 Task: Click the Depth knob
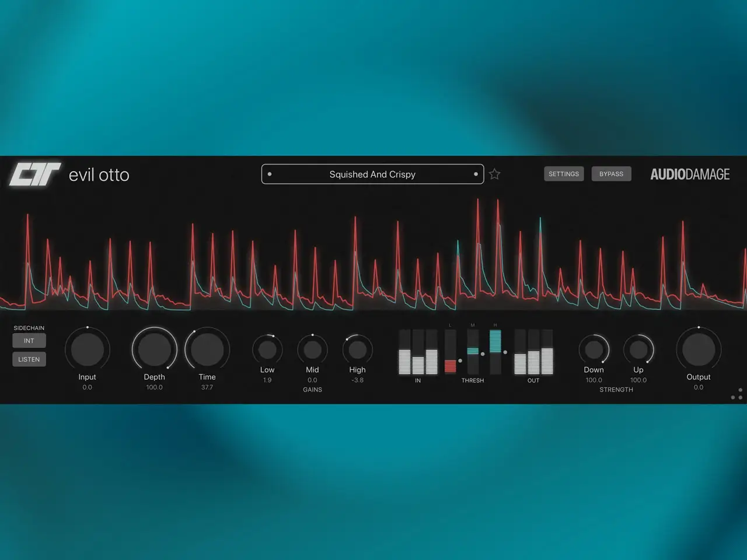click(155, 349)
